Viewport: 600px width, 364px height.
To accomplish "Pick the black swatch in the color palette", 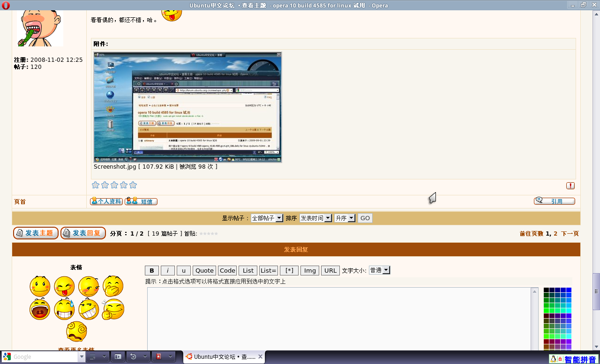I will coord(547,290).
